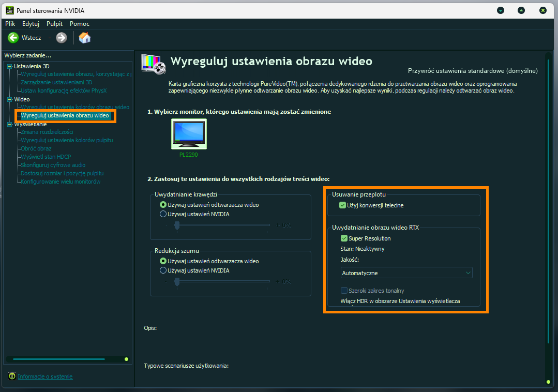Click the Wstecz button label

pos(32,38)
